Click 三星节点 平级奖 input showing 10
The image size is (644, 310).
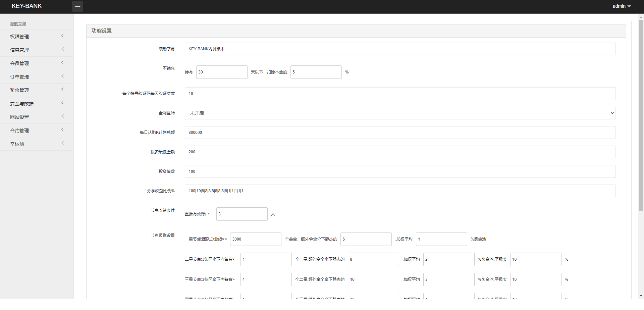tap(536, 279)
